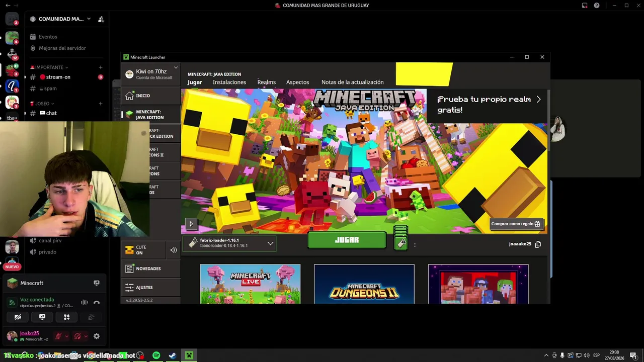Open the system volume tray icon
Image resolution: width=644 pixels, height=362 pixels.
coord(587,355)
